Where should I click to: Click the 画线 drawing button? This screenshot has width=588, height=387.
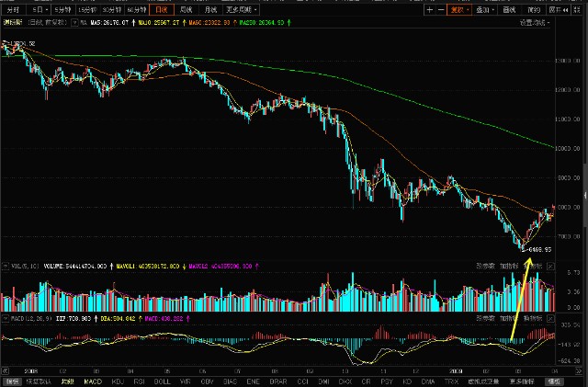(509, 10)
